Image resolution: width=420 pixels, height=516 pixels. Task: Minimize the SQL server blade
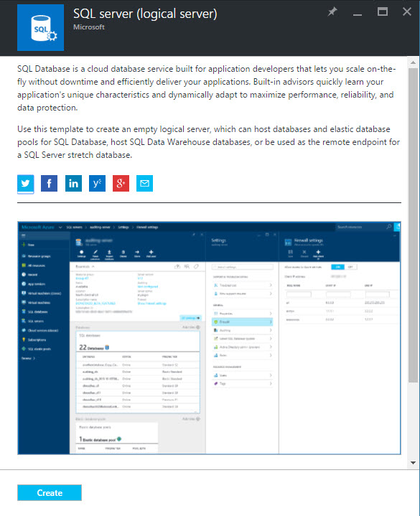[358, 14]
